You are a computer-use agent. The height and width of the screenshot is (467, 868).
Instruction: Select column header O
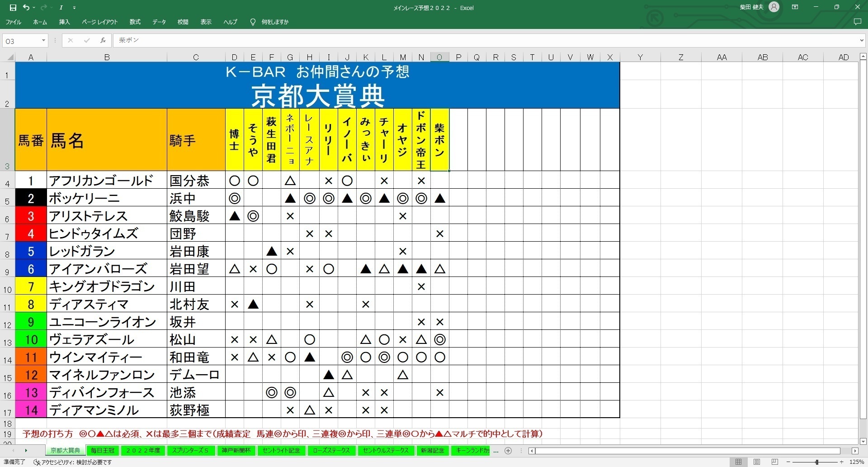tap(439, 57)
